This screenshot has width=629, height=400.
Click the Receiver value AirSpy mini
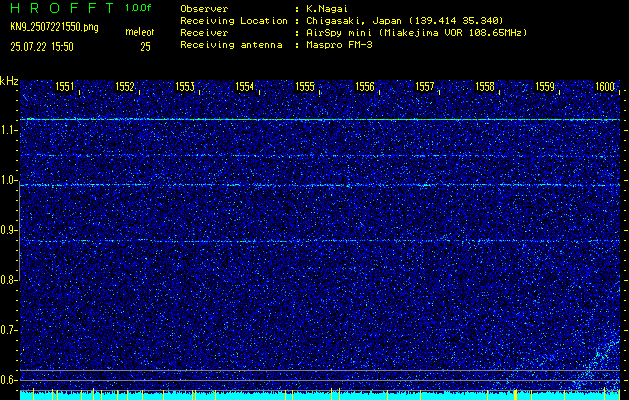click(x=416, y=33)
